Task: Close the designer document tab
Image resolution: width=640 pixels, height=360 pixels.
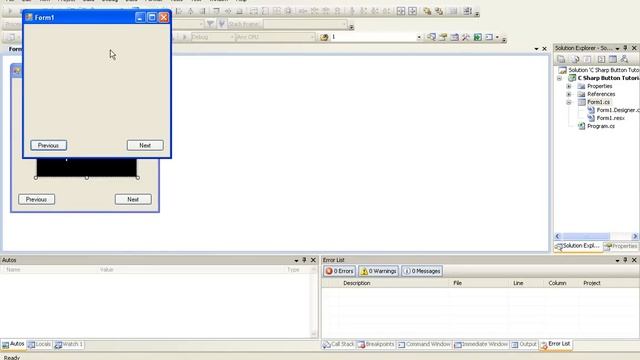Action: pyautogui.click(x=544, y=49)
